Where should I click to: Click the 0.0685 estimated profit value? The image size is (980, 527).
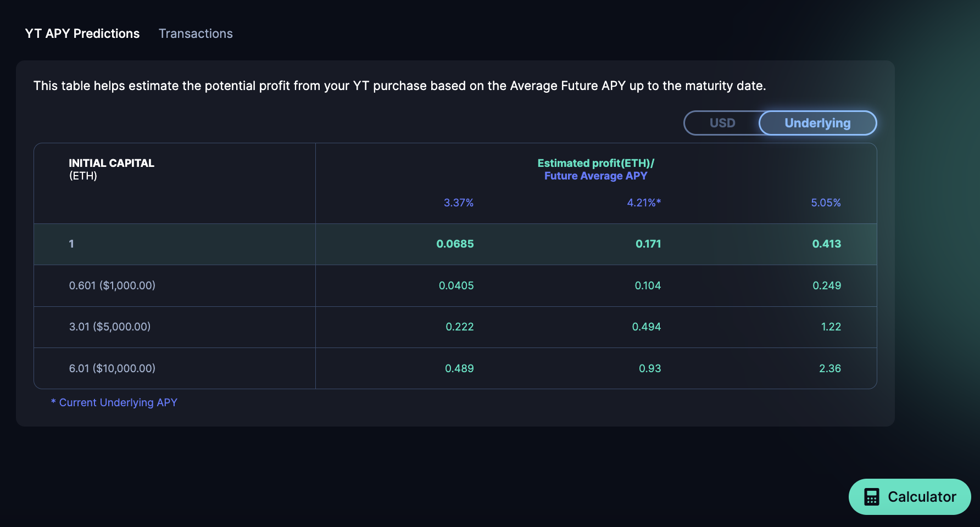click(455, 244)
